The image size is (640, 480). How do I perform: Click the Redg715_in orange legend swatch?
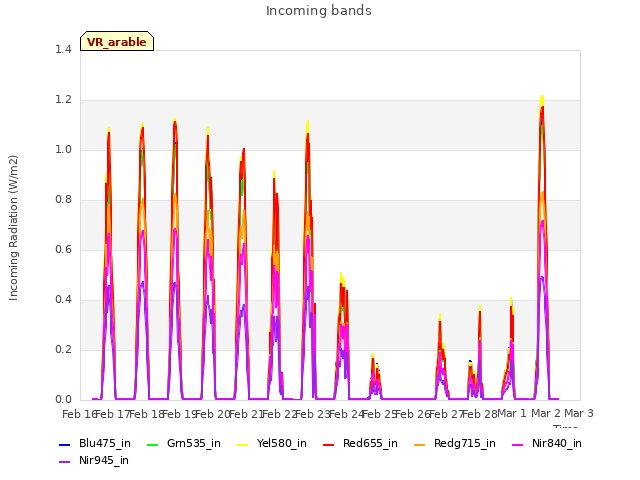click(420, 444)
